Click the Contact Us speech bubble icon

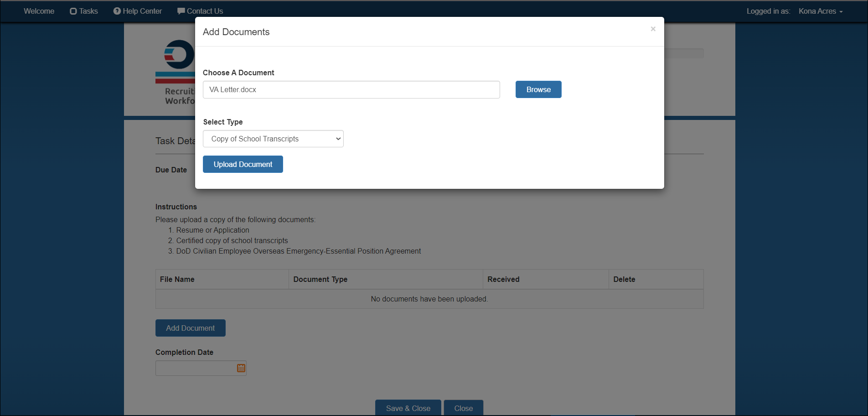tap(181, 11)
